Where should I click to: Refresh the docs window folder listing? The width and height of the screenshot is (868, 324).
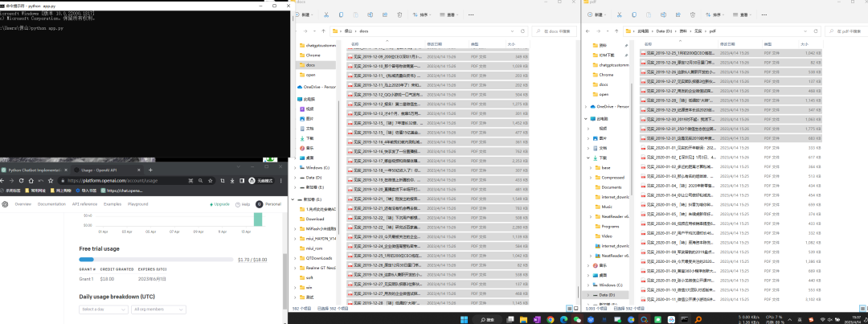(x=522, y=31)
